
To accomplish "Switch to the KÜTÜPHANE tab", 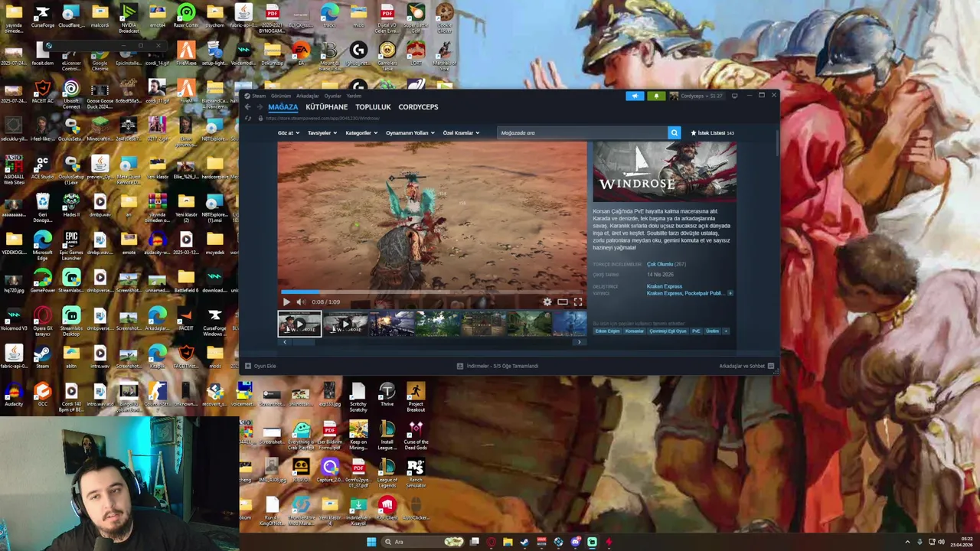I will point(326,107).
